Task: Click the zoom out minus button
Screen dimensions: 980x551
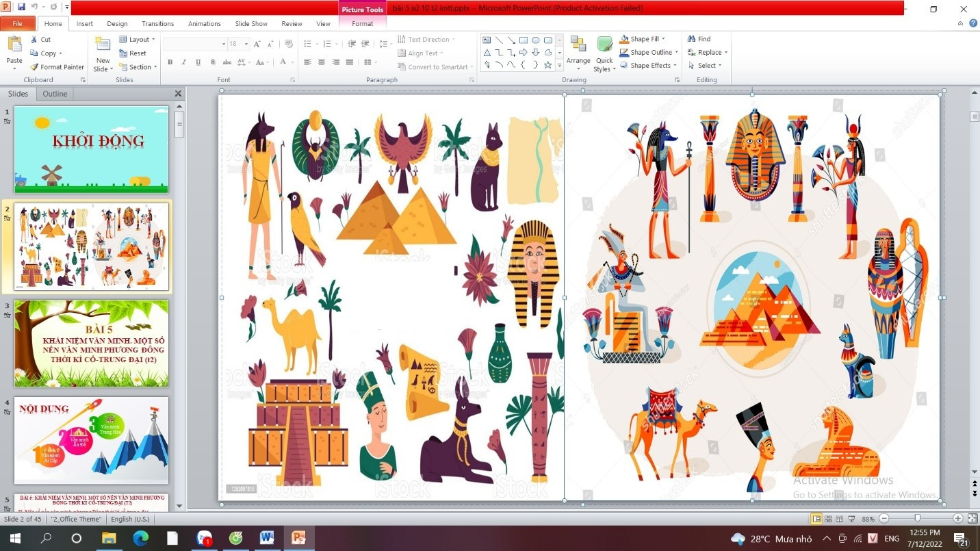Action: click(884, 519)
